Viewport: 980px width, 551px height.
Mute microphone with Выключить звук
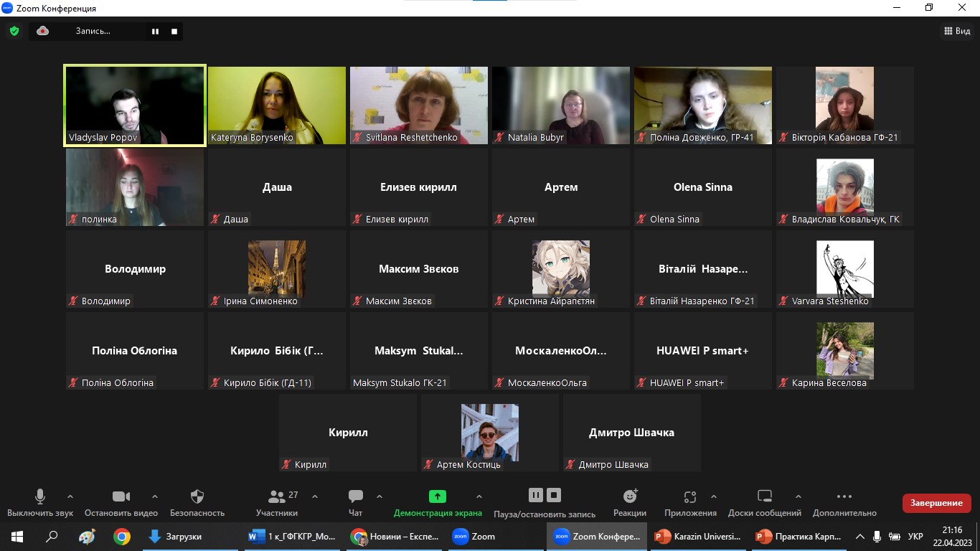click(40, 496)
